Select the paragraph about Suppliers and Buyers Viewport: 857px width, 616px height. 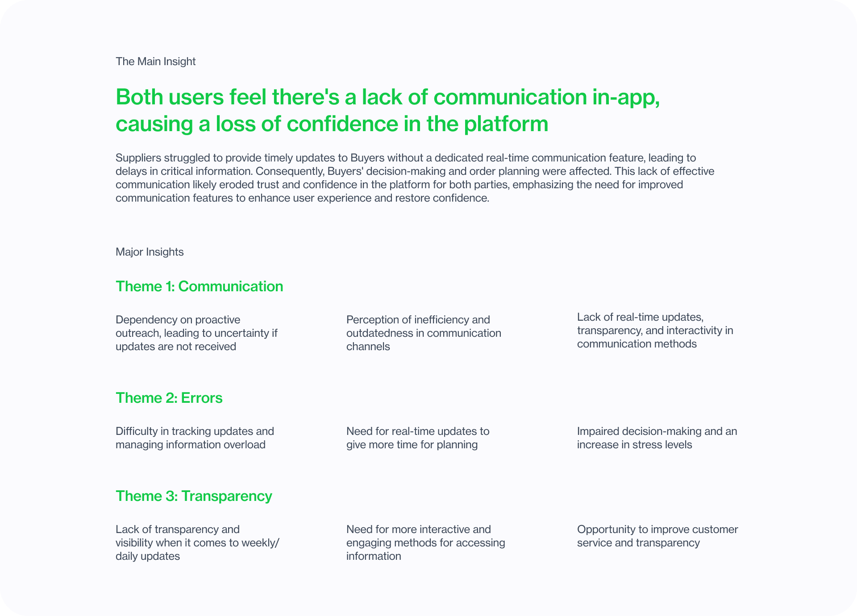pos(415,178)
